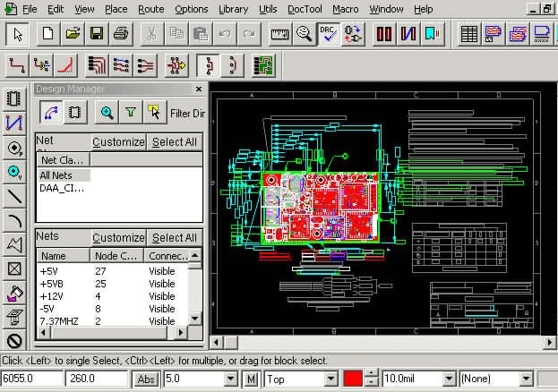Click the red layer color swatch

click(x=353, y=379)
